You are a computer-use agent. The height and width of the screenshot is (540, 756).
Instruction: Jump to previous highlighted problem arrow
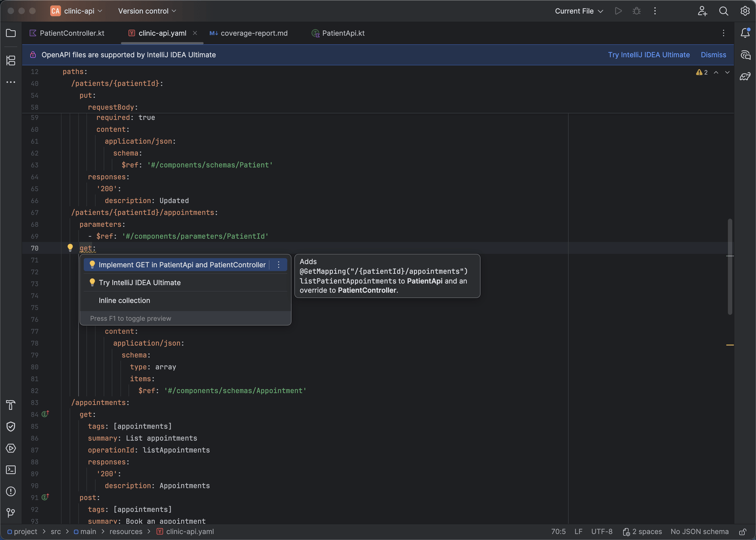click(x=716, y=72)
